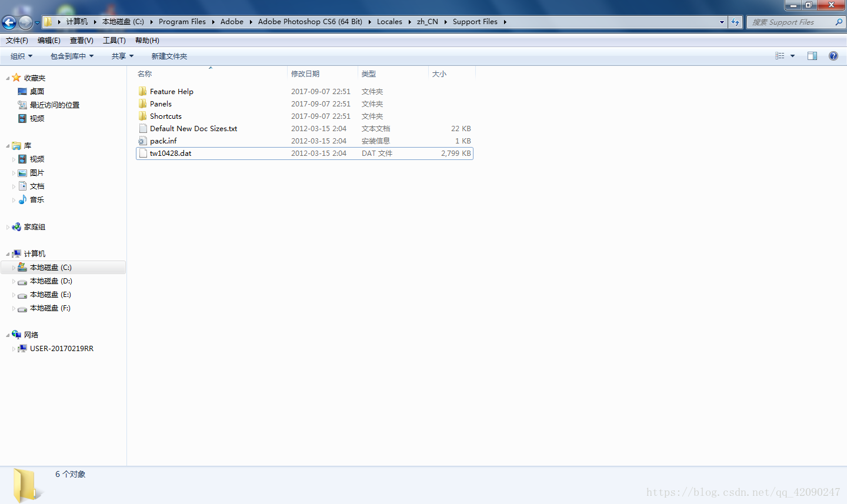Viewport: 847px width, 504px height.
Task: Select the pack.inf file icon
Action: [x=143, y=141]
